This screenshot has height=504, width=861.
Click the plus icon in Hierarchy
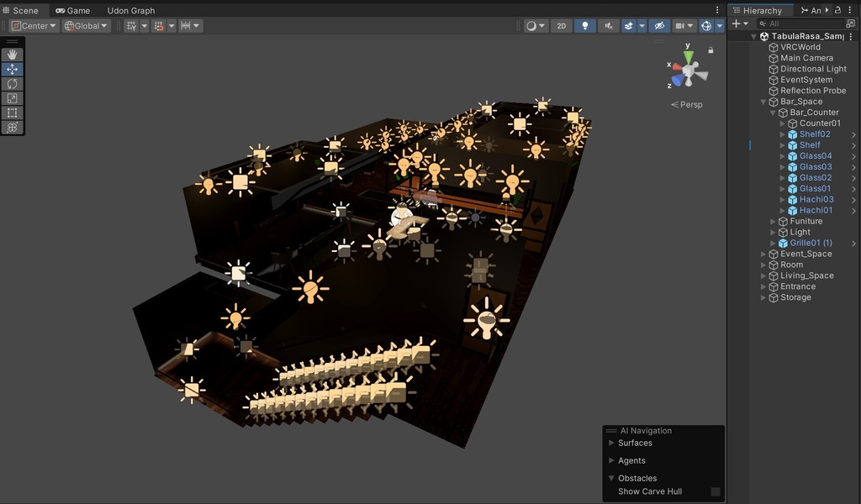click(x=736, y=24)
